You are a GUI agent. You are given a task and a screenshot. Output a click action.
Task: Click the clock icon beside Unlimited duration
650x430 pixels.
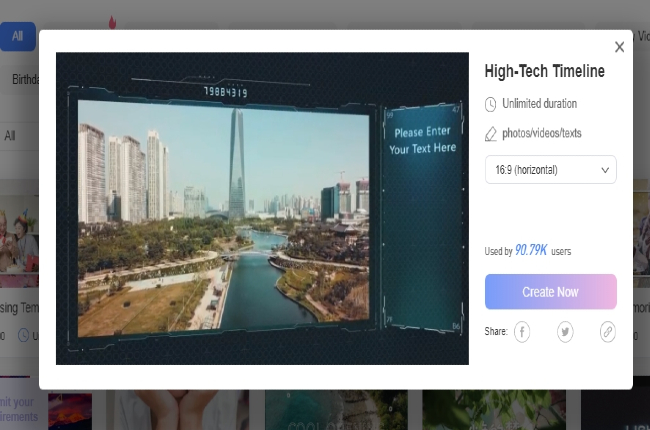(x=490, y=104)
